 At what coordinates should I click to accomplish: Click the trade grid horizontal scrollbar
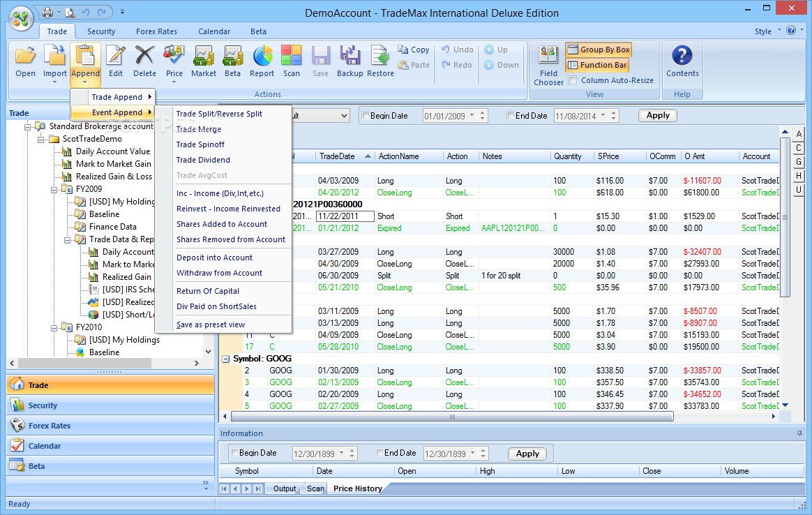tap(451, 417)
